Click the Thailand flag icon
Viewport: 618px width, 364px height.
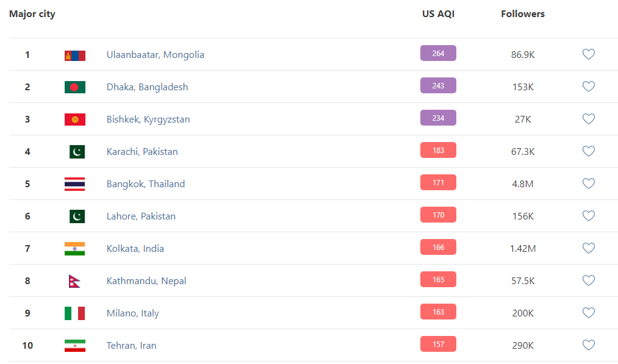pyautogui.click(x=75, y=184)
